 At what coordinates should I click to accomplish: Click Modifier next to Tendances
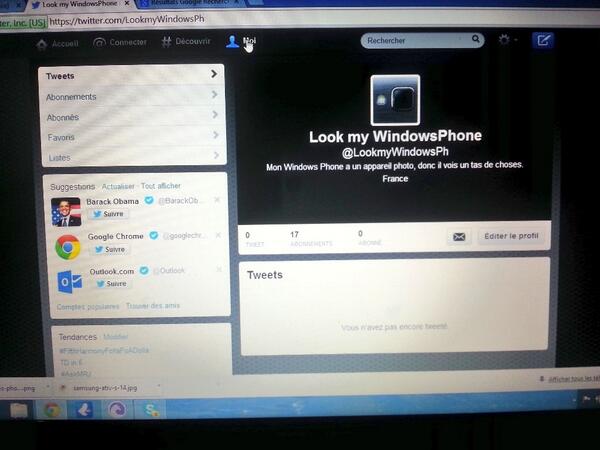116,337
